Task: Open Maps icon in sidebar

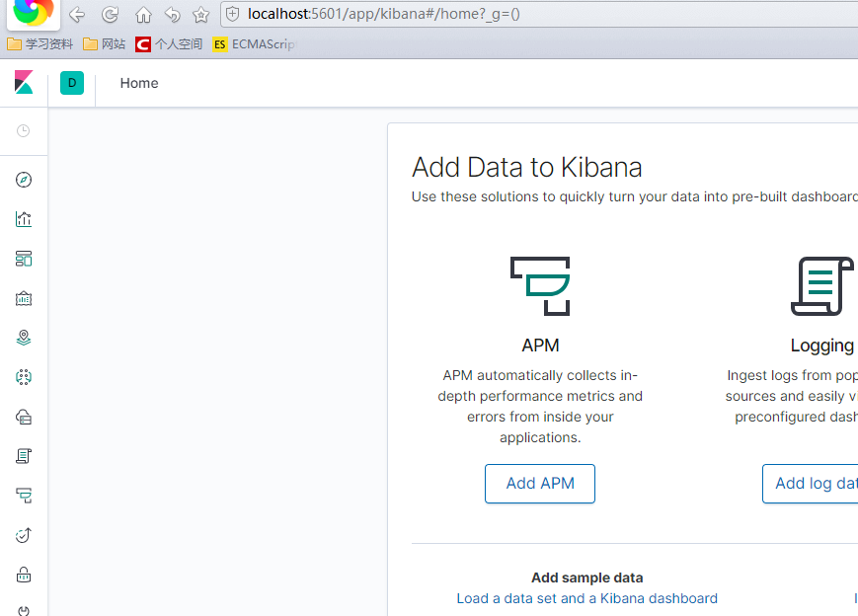Action: 24,338
